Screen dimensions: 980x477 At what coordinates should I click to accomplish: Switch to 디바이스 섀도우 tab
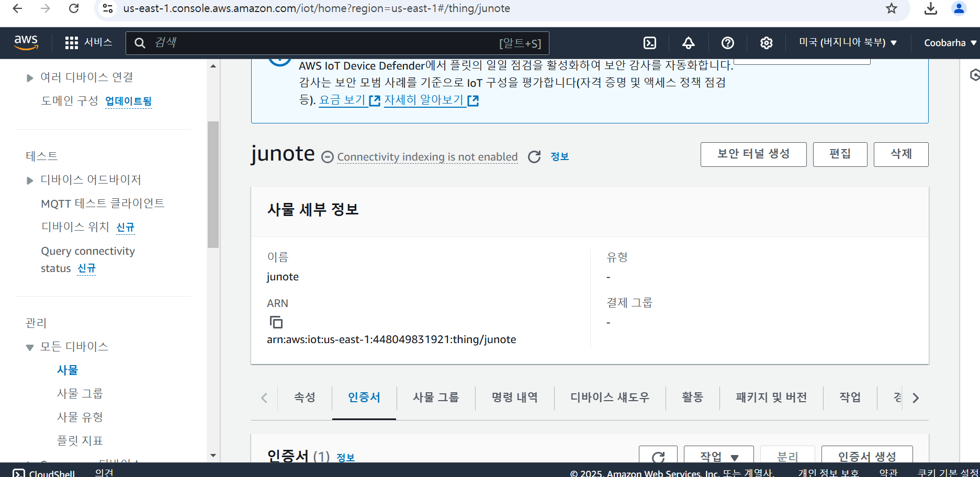click(x=610, y=397)
